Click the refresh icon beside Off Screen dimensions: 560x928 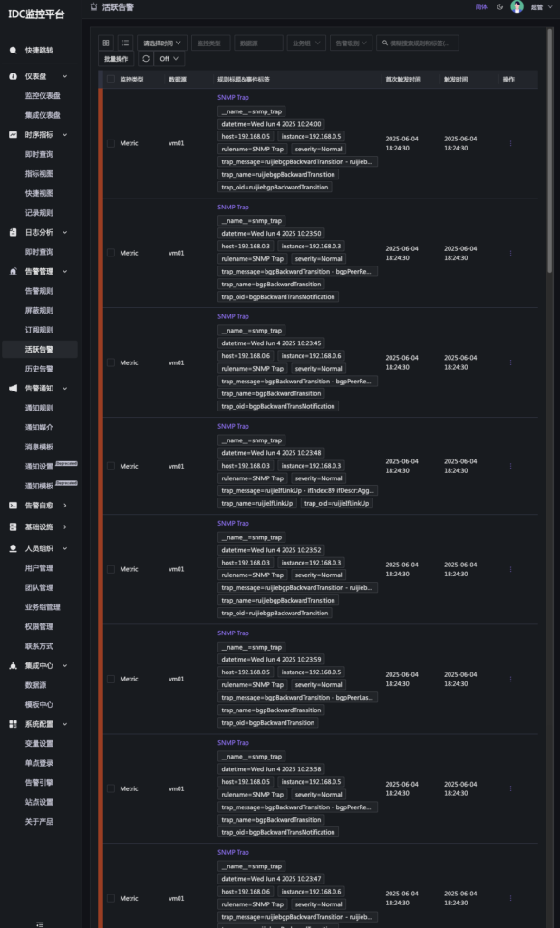[x=145, y=59]
